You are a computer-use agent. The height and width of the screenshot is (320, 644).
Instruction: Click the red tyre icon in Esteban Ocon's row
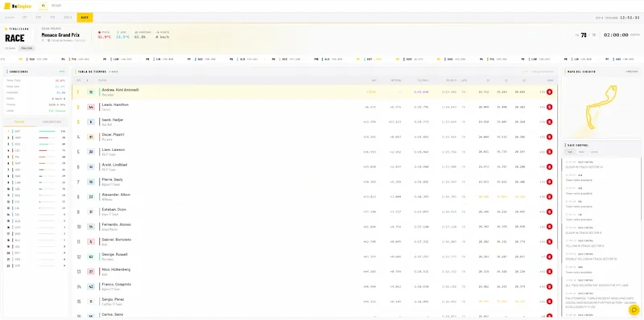pos(550,211)
